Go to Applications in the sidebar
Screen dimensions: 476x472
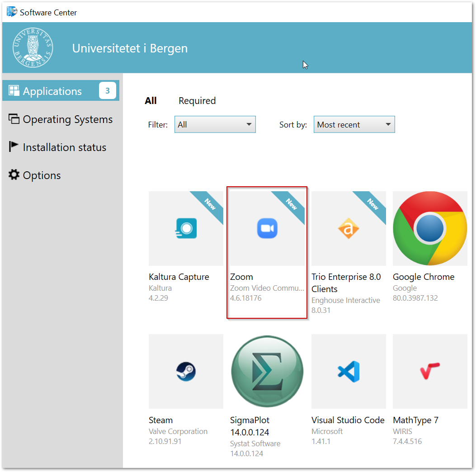click(52, 91)
